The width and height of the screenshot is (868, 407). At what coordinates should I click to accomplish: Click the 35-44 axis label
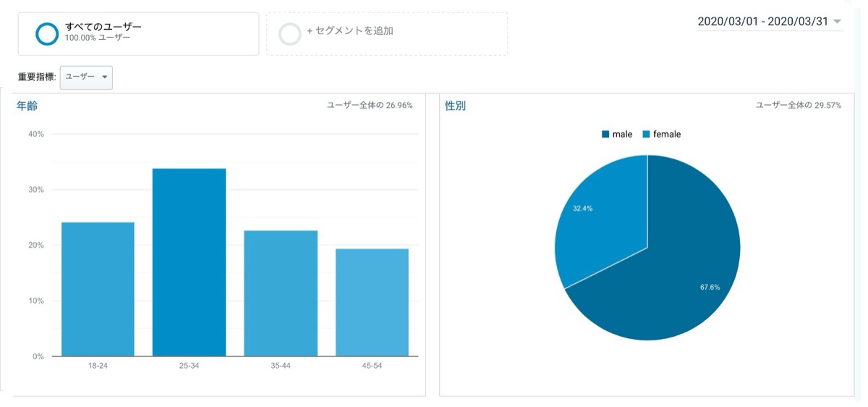click(281, 366)
